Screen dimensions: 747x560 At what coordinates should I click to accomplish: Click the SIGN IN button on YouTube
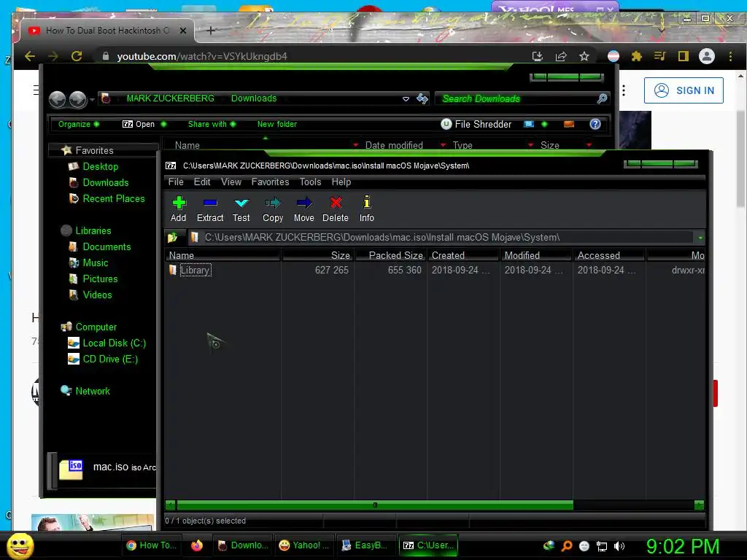(x=684, y=90)
